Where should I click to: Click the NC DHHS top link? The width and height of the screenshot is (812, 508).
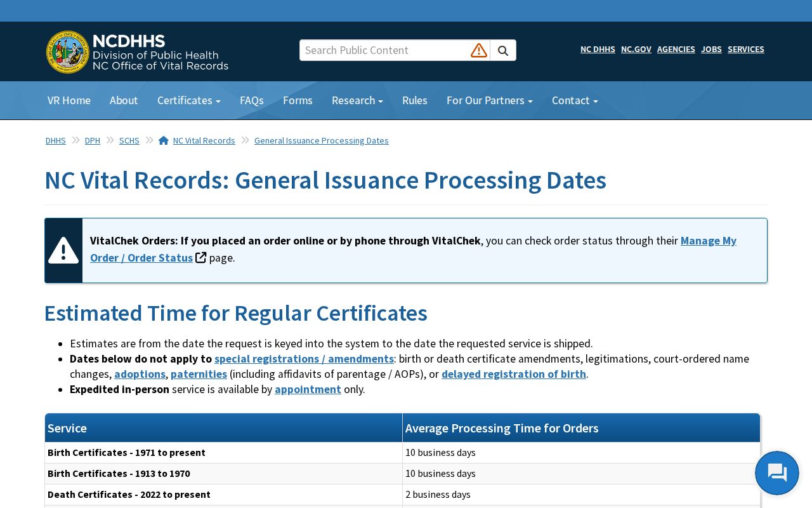click(598, 49)
